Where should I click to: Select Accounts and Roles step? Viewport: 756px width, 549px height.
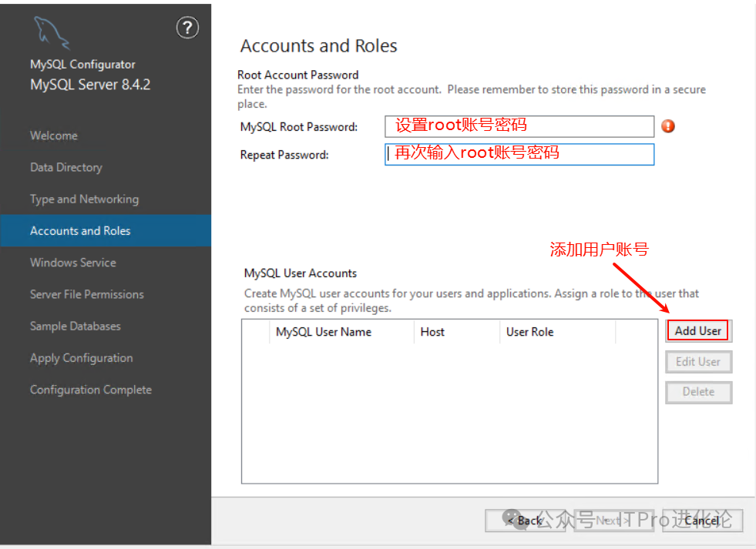[x=106, y=231]
